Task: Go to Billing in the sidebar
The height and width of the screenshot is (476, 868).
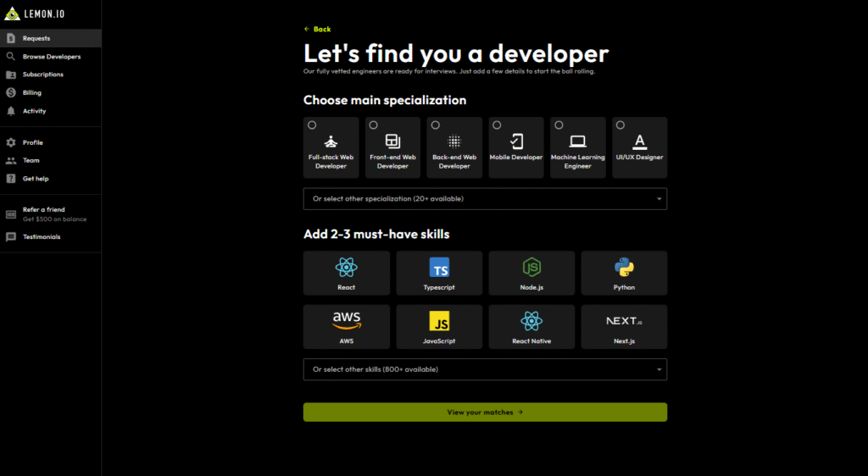Action: [x=32, y=93]
